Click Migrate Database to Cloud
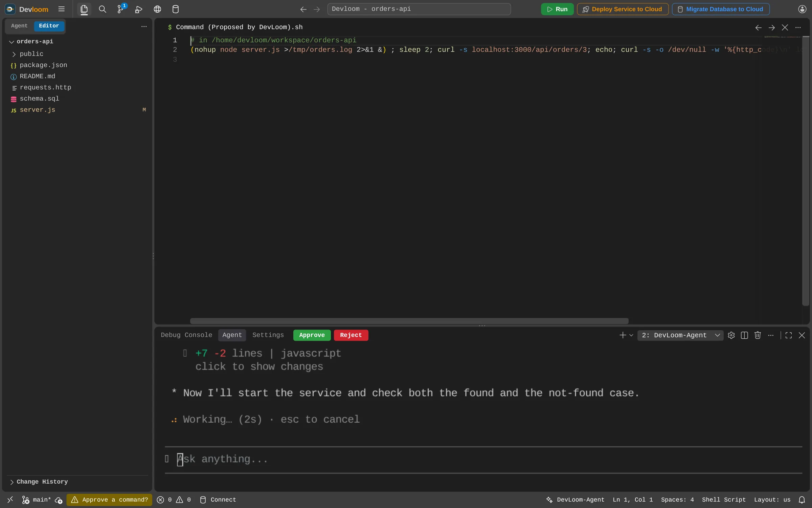The width and height of the screenshot is (812, 508). pyautogui.click(x=721, y=9)
